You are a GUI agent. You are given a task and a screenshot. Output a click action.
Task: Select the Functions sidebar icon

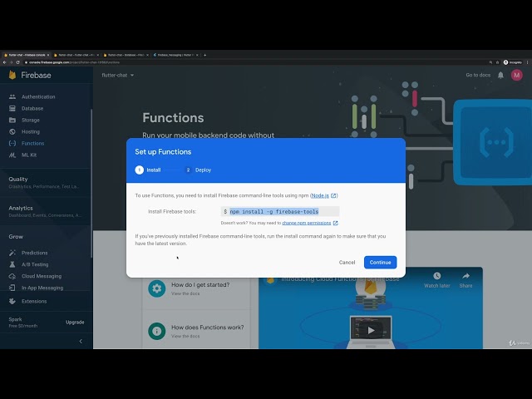click(12, 143)
